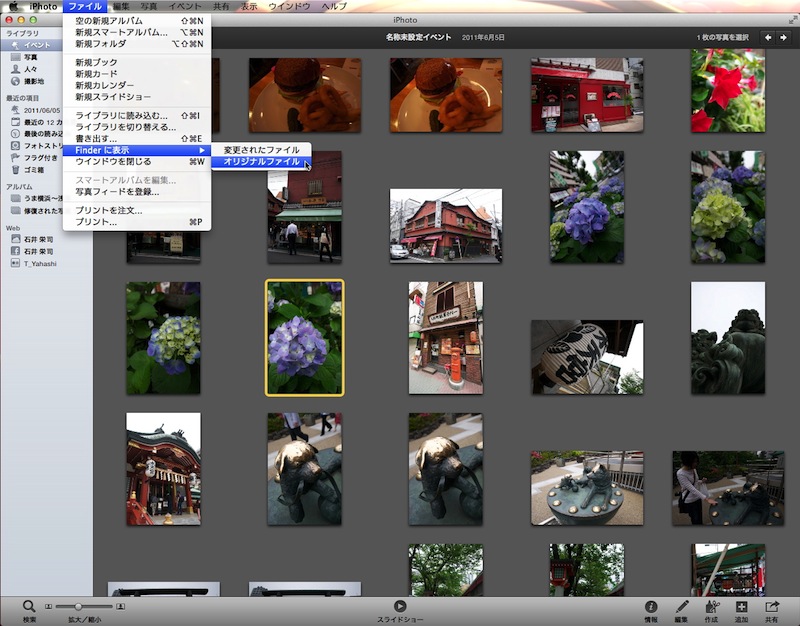
Task: Select the red flower photo thumbnail
Action: click(x=727, y=91)
